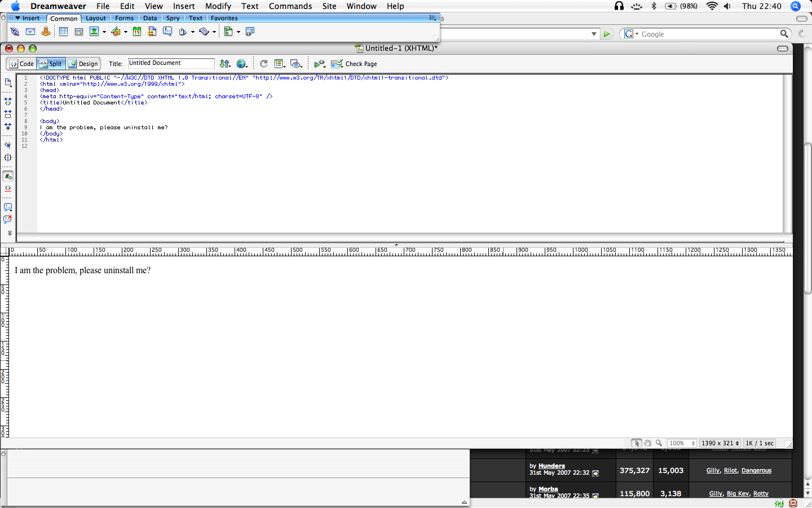Switch to Design view

[x=83, y=64]
